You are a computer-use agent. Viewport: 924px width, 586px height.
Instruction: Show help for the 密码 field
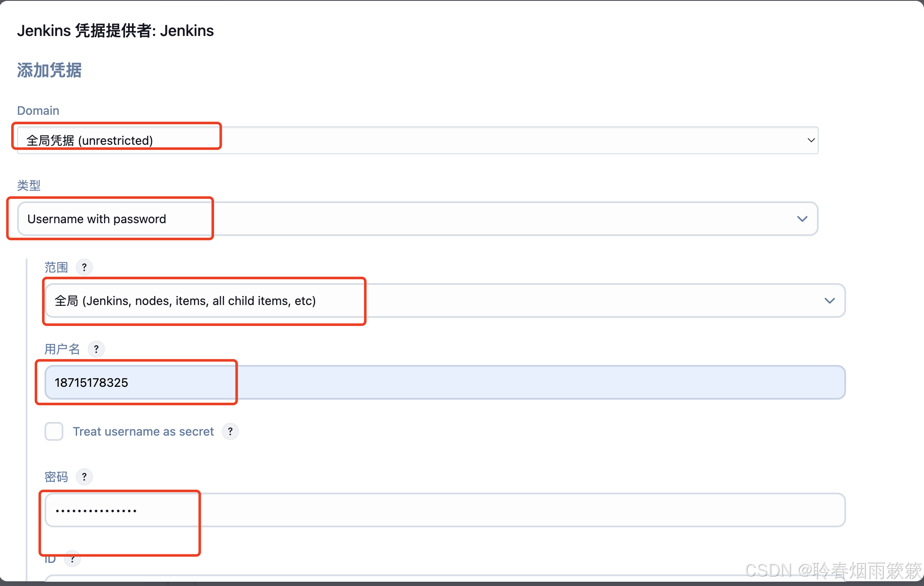84,477
